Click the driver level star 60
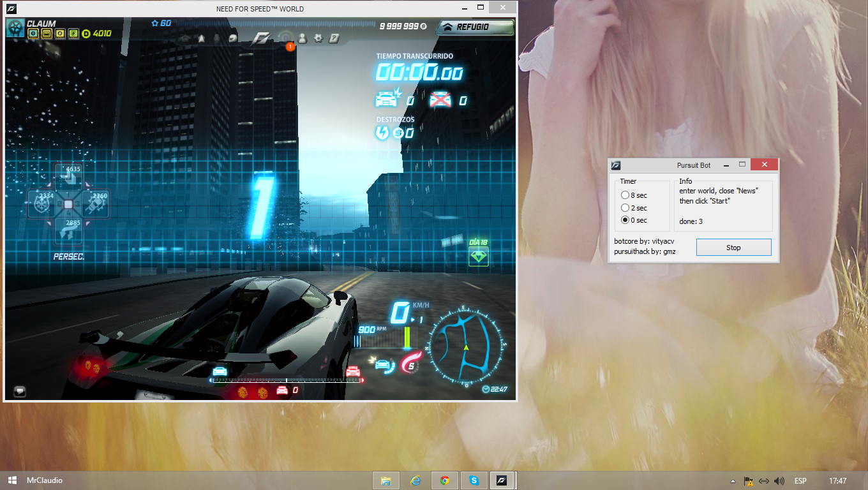 [x=161, y=23]
